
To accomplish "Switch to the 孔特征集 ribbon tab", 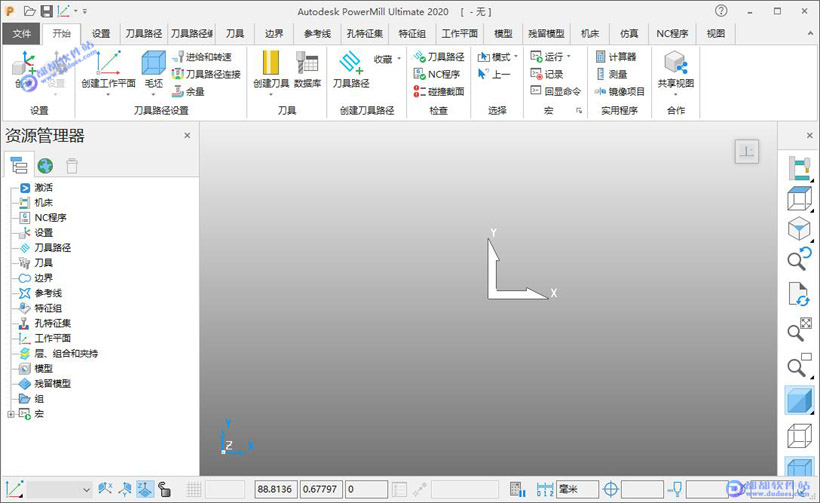I will pos(365,33).
